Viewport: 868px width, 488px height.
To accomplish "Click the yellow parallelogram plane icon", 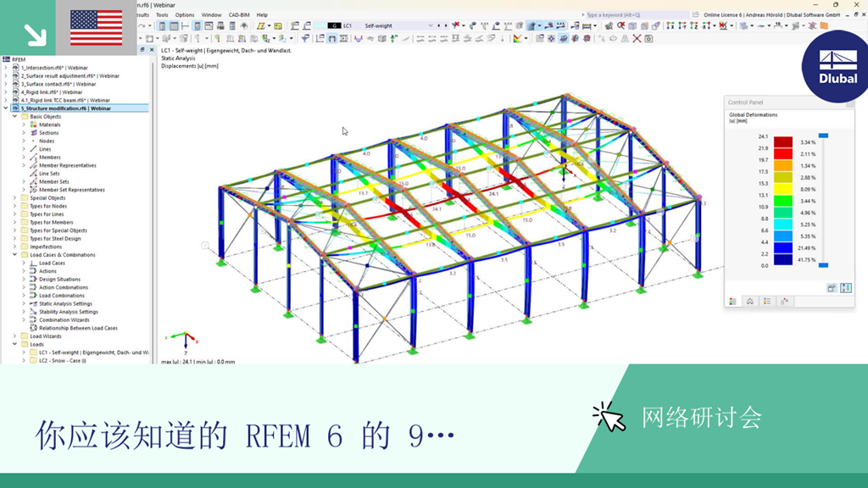I will pos(260,26).
